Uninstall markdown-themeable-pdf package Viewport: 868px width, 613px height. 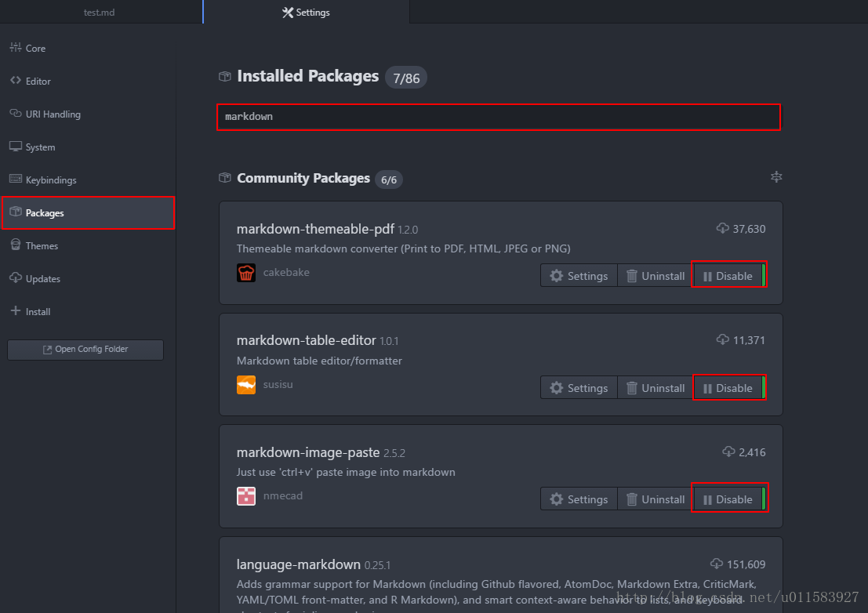[x=655, y=276]
